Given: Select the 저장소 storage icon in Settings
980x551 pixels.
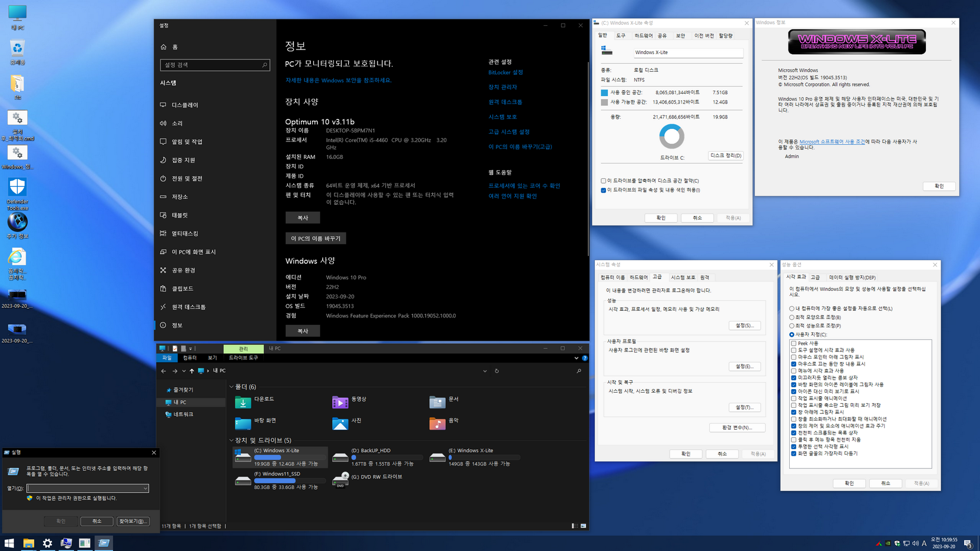Looking at the screenshot, I should click(x=163, y=197).
